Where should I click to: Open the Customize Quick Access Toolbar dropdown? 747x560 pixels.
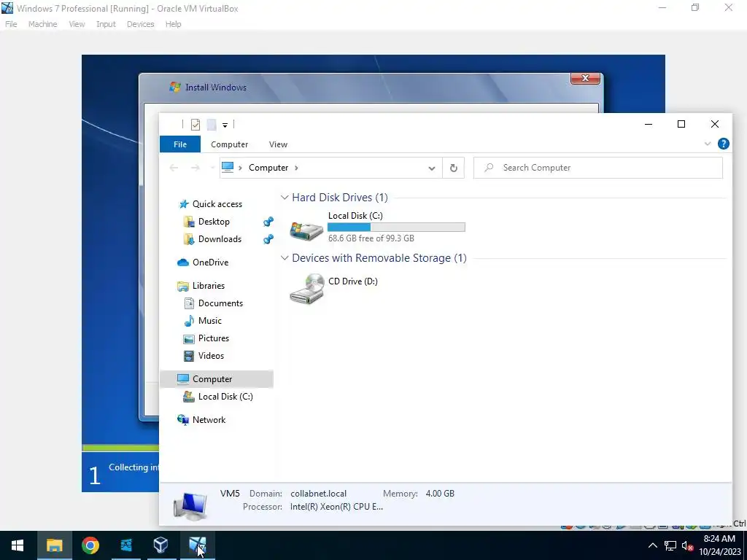coord(225,125)
